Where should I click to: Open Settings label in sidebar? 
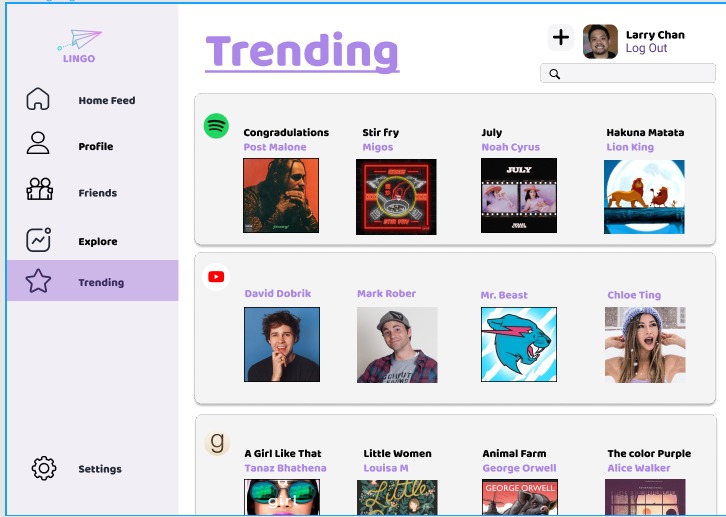100,469
